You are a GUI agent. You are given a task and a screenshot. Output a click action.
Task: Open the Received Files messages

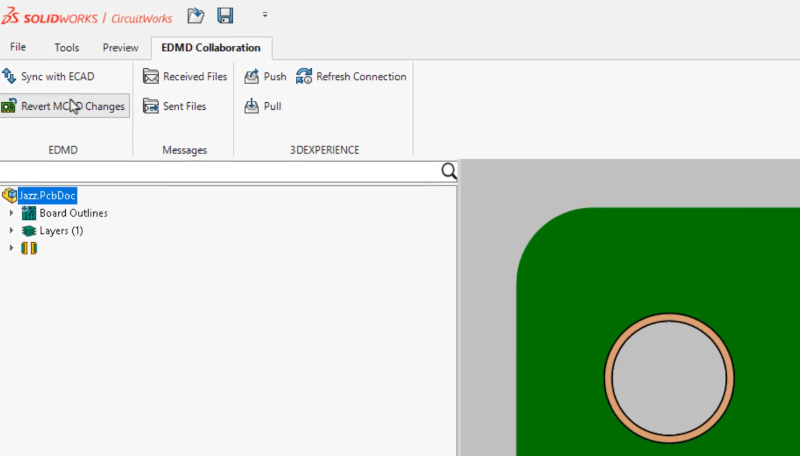pyautogui.click(x=185, y=77)
